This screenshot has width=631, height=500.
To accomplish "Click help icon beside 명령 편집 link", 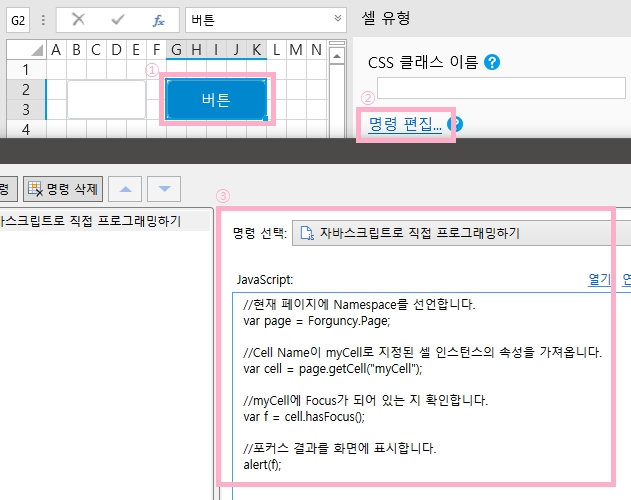I will pyautogui.click(x=453, y=124).
